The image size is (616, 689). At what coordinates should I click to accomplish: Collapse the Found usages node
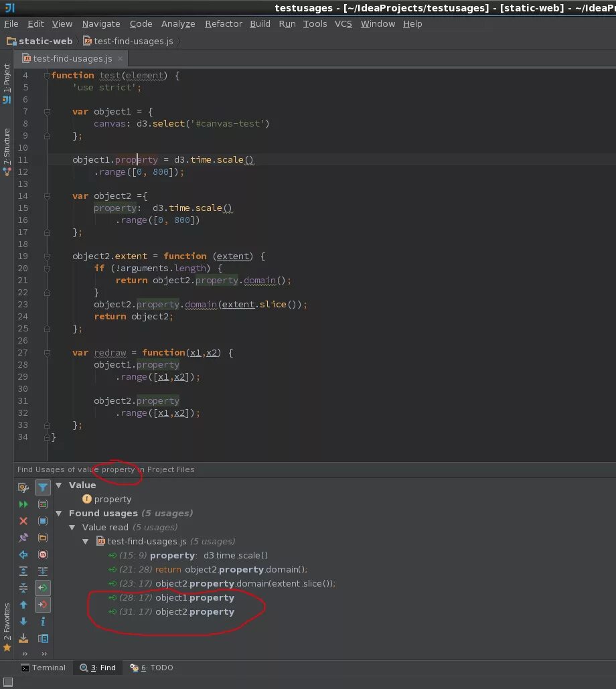[59, 513]
